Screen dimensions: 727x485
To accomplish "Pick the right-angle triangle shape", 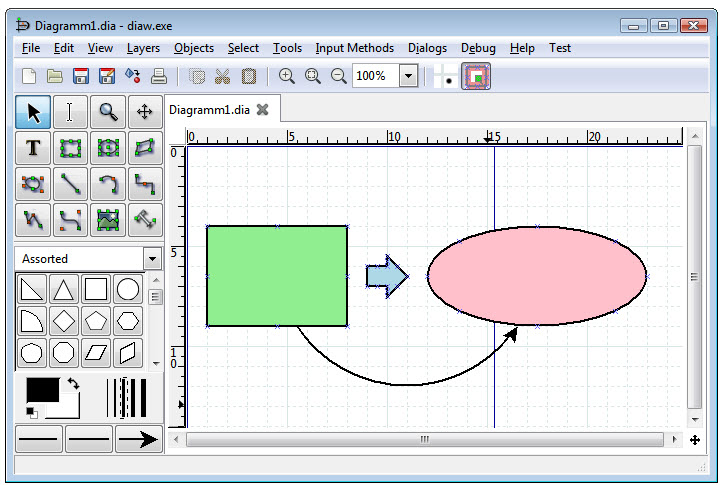I will pyautogui.click(x=32, y=289).
